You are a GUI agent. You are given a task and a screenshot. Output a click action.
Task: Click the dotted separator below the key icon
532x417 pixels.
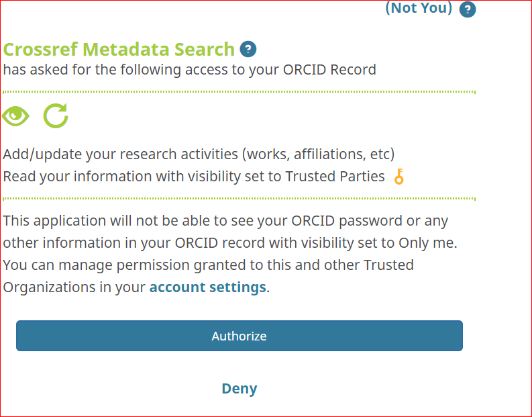[x=239, y=199]
